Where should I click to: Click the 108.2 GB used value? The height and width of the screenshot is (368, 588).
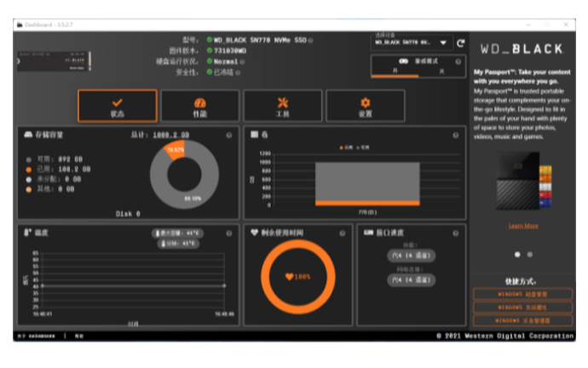(x=74, y=170)
